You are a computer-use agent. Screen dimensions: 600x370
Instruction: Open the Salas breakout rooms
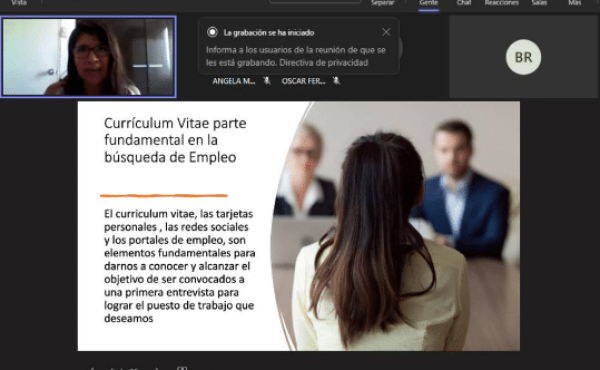(539, 3)
